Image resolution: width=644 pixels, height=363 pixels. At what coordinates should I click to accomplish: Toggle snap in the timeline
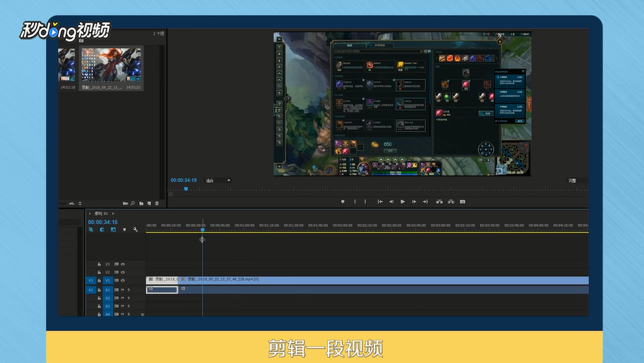click(102, 230)
